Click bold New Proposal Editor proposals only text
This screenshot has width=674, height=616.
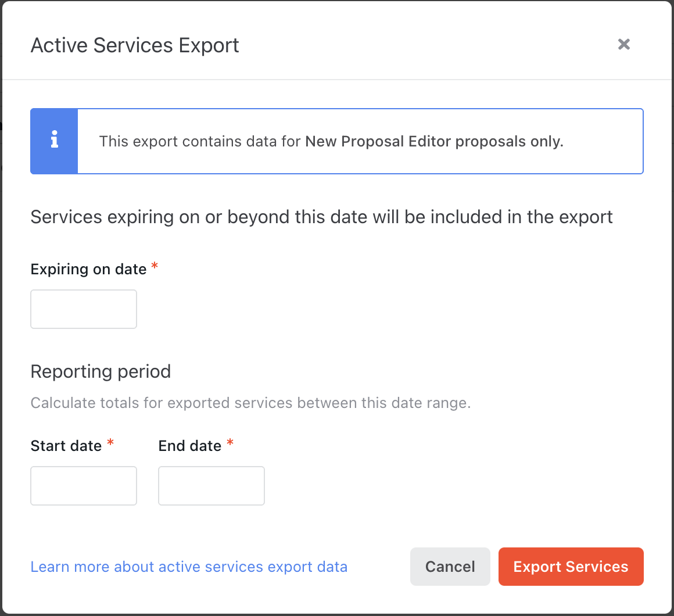coord(434,141)
